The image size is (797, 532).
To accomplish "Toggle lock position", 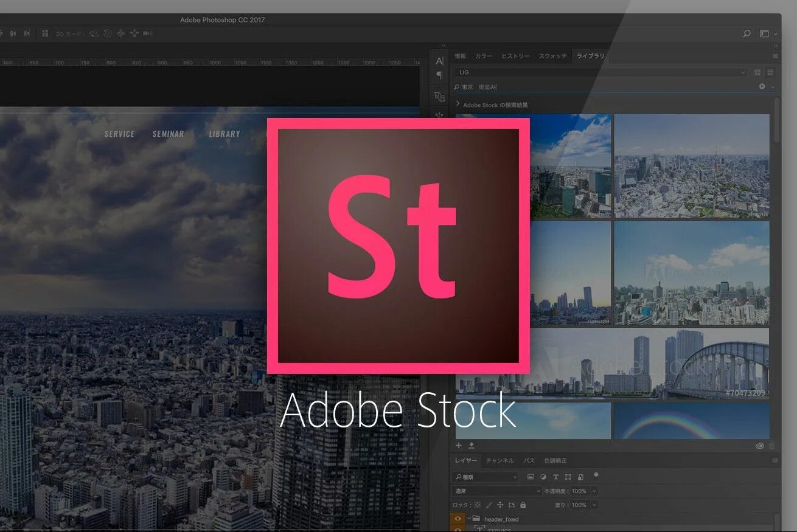I will [x=500, y=505].
